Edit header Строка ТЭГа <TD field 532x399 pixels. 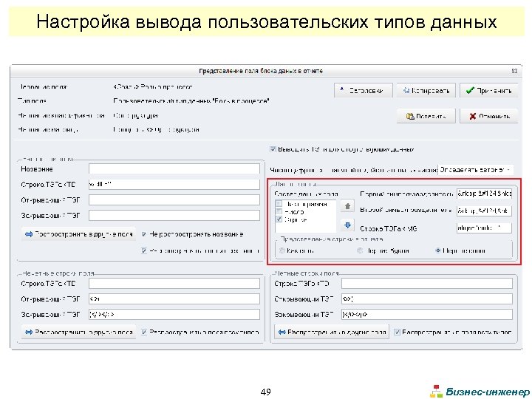tap(174, 184)
